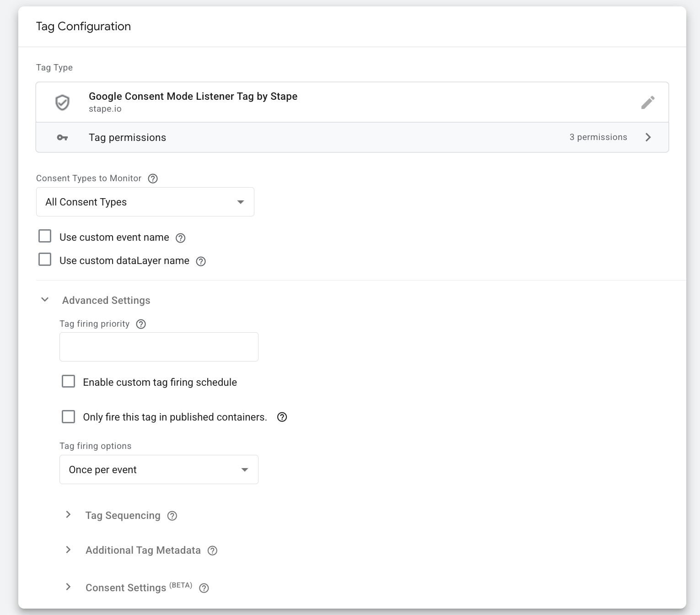Screen dimensions: 700x615
Task: Check Enable custom tag firing schedule
Action: tap(68, 381)
